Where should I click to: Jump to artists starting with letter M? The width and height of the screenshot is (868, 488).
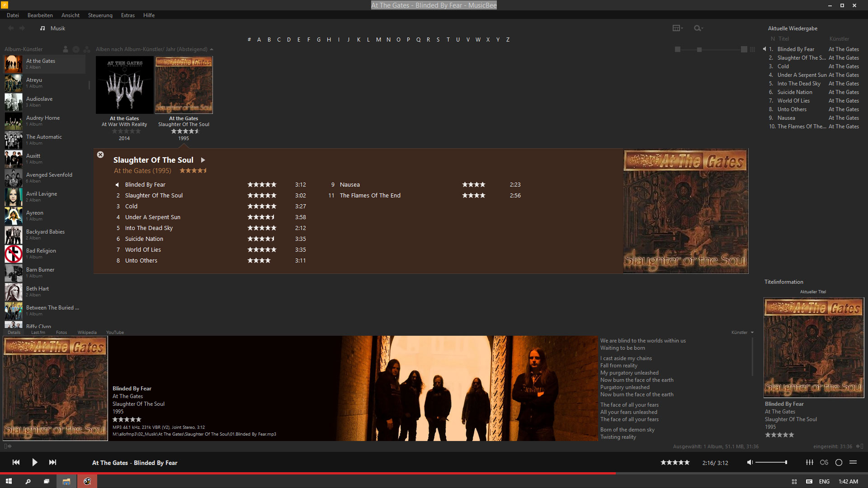pyautogui.click(x=378, y=40)
